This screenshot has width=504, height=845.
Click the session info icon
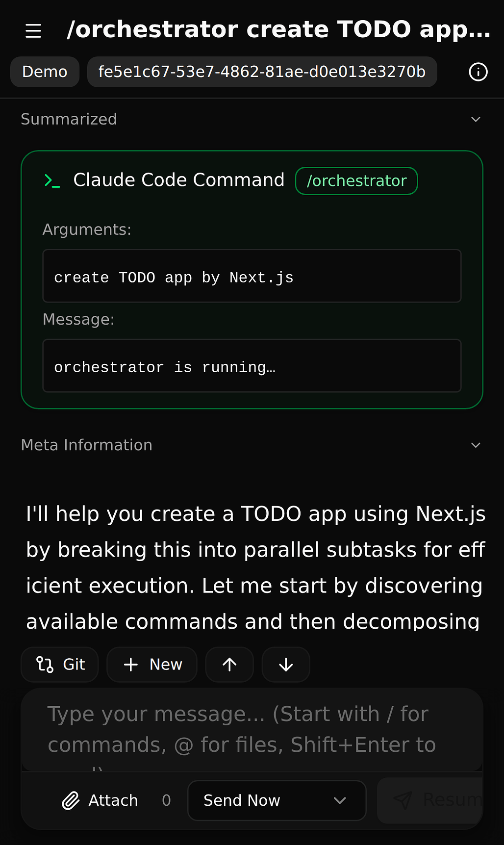478,72
